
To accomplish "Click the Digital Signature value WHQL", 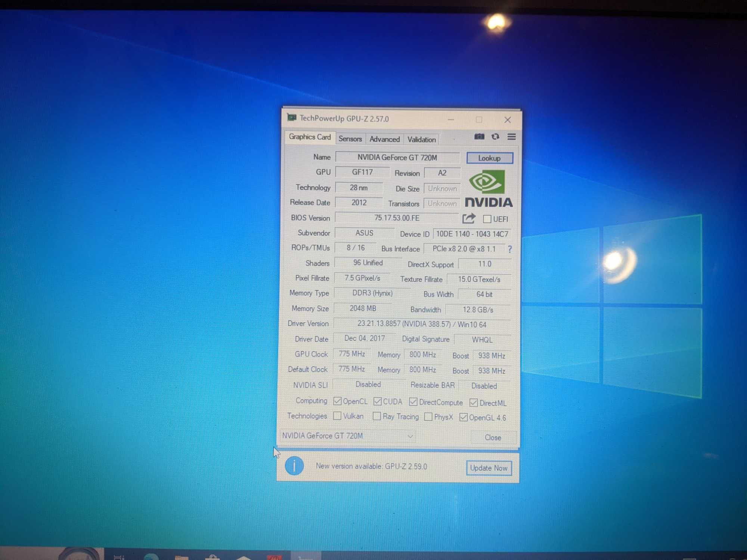I will pyautogui.click(x=482, y=340).
